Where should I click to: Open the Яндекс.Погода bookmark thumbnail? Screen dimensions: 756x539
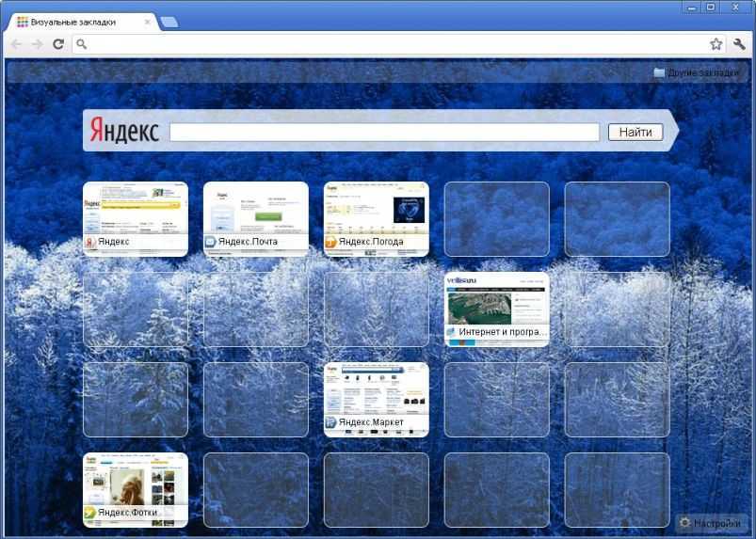click(x=377, y=218)
